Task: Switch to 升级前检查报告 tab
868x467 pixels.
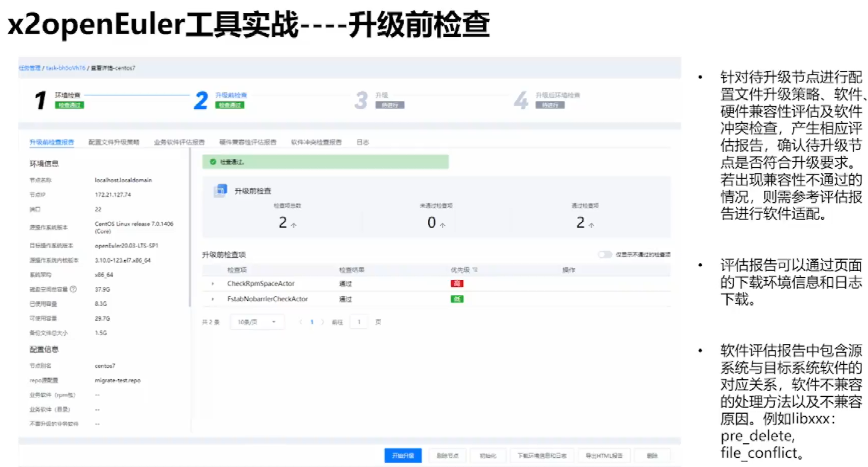Action: (52, 142)
